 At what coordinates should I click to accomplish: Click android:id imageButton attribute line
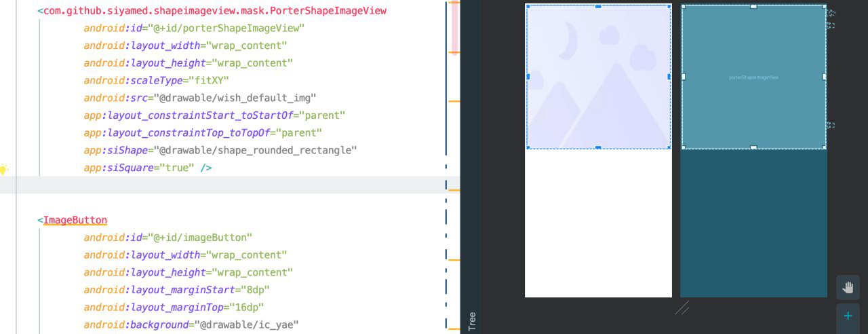168,238
